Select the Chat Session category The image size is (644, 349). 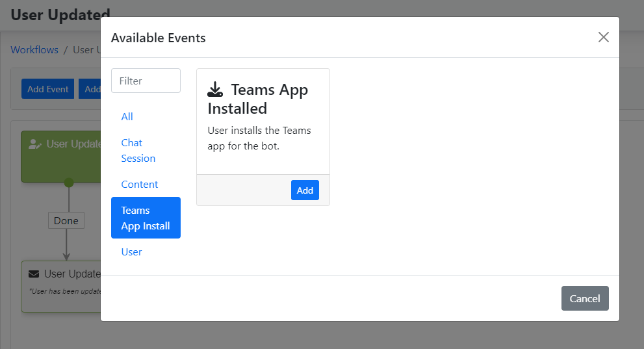138,150
